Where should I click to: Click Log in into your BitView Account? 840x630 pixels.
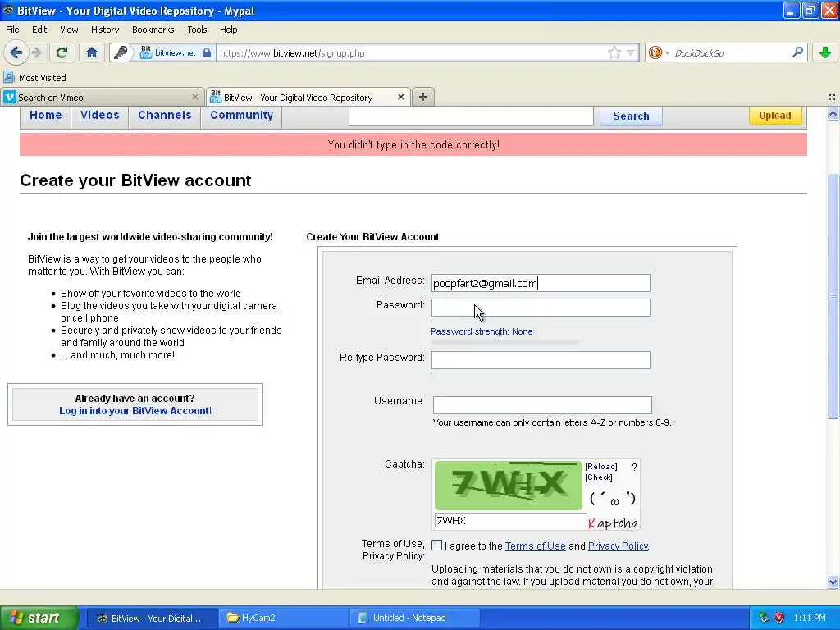coord(135,411)
